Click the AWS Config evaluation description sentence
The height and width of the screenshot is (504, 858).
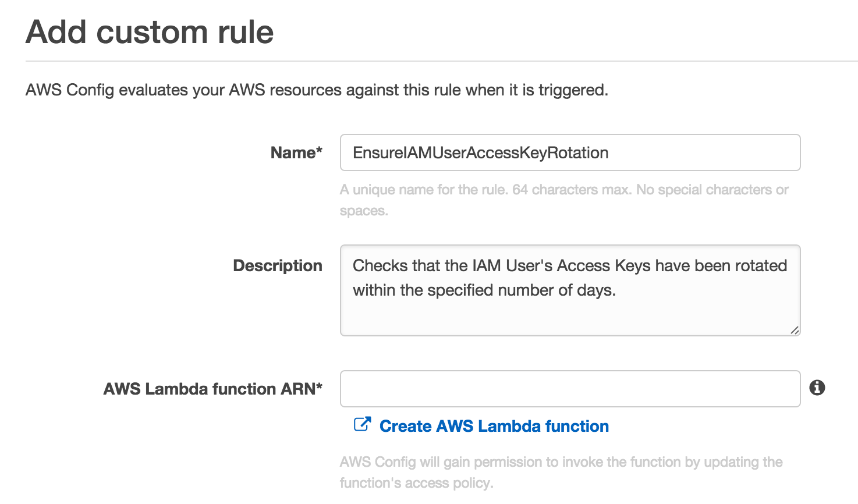(x=317, y=90)
